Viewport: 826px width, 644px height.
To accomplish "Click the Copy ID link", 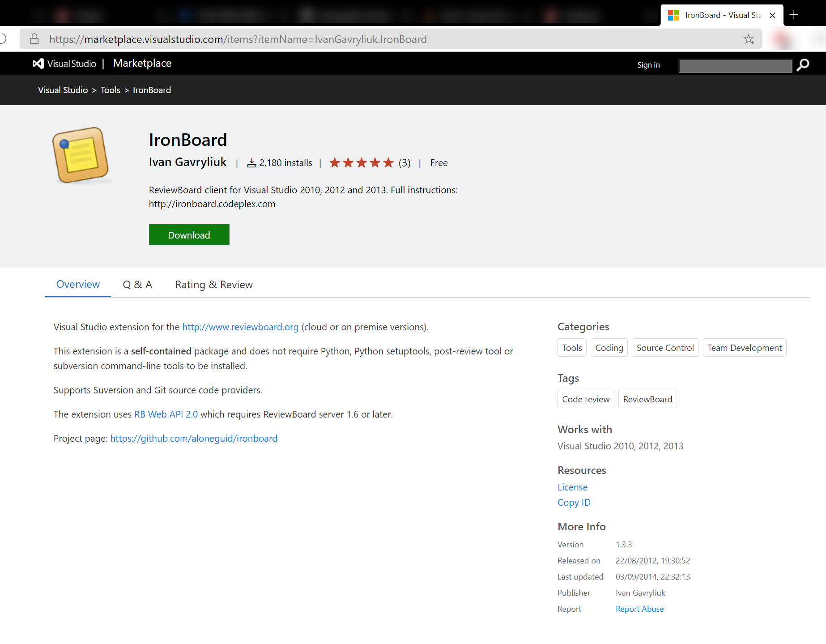I will click(x=574, y=503).
